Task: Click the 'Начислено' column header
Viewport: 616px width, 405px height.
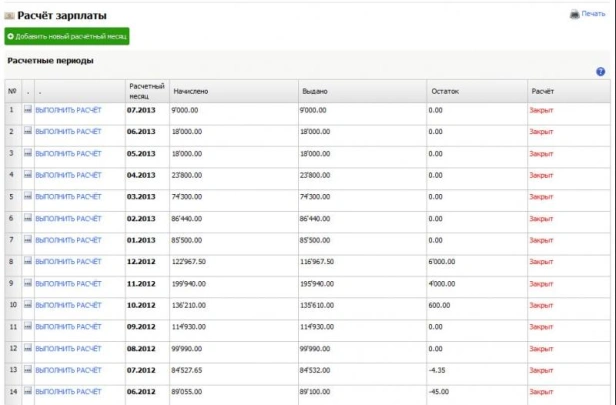Action: (x=190, y=91)
